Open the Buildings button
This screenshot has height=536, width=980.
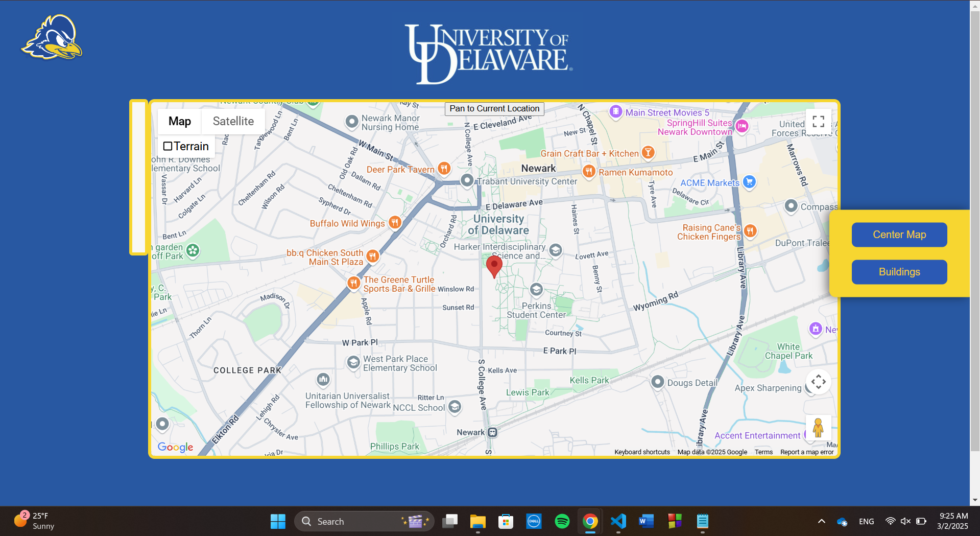pos(899,272)
